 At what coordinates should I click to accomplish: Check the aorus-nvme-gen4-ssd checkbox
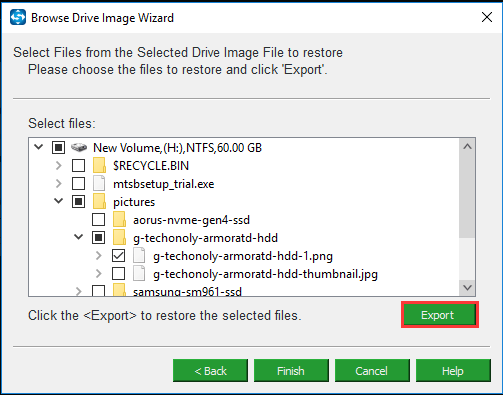point(98,219)
